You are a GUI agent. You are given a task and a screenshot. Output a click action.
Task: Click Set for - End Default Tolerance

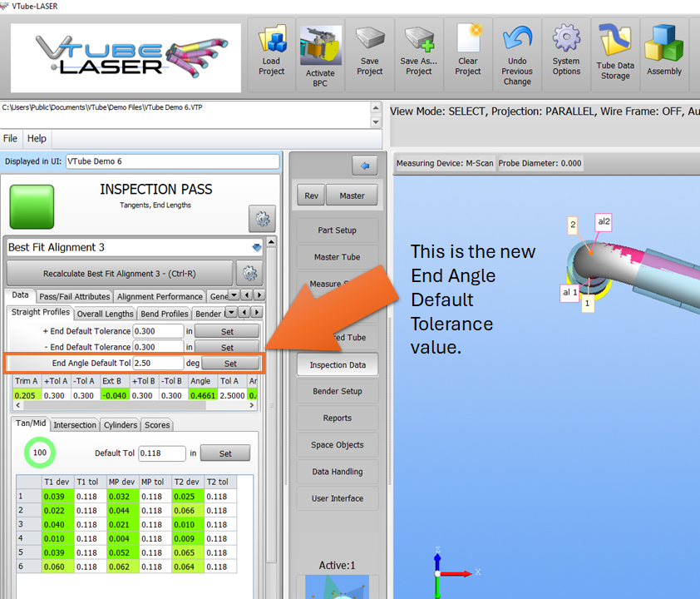click(x=227, y=347)
